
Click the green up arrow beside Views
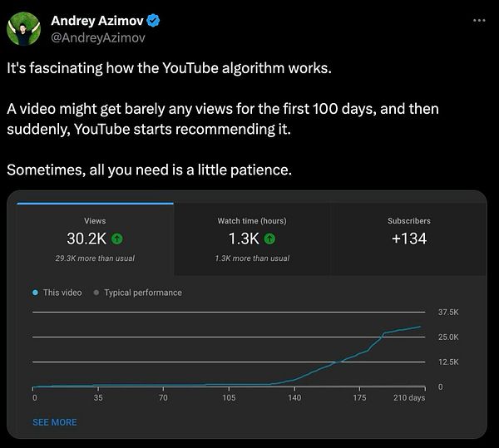pyautogui.click(x=116, y=239)
